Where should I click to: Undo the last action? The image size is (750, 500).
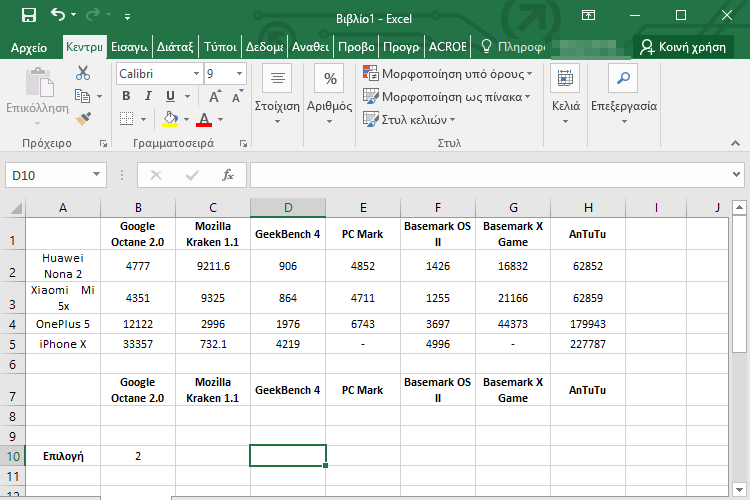[57, 15]
